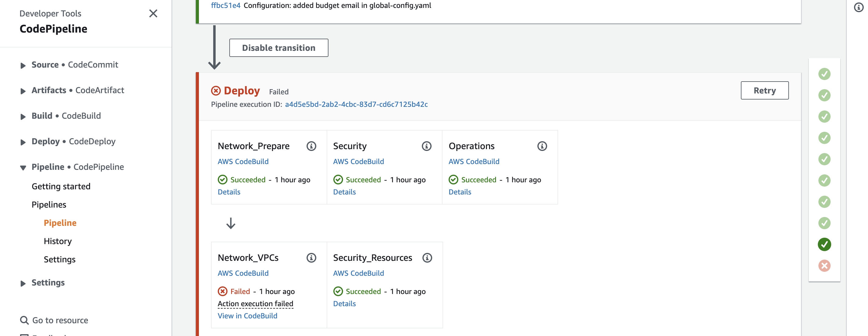The height and width of the screenshot is (336, 868).
Task: Open info tooltip for Network_Prepare action
Action: 311,146
